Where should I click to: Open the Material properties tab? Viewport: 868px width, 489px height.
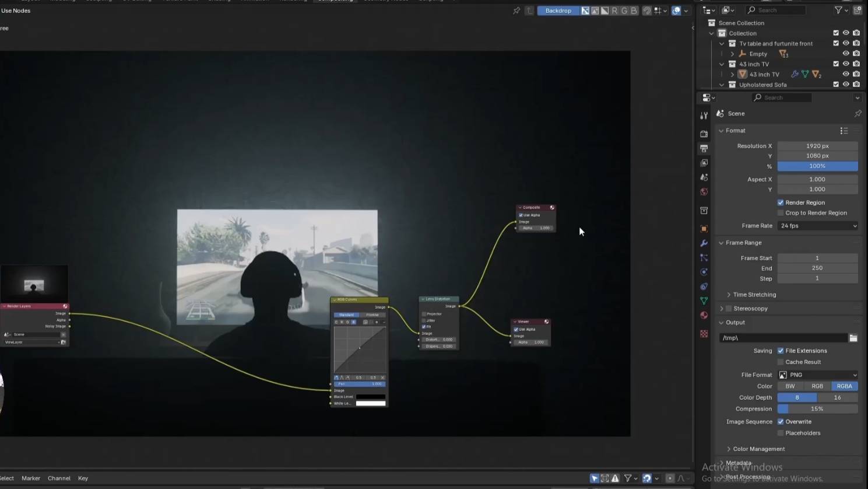point(704,316)
